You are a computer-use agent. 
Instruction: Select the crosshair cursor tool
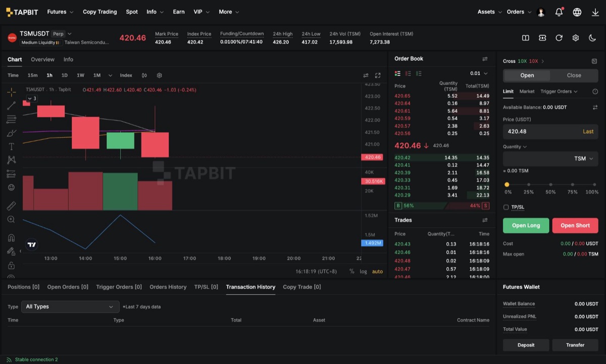pyautogui.click(x=11, y=92)
